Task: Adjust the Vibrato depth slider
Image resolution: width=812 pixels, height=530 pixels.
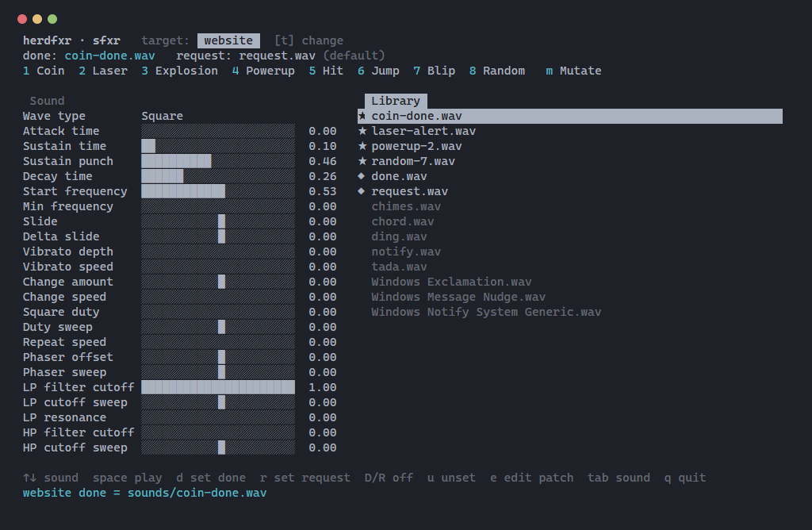Action: (218, 252)
